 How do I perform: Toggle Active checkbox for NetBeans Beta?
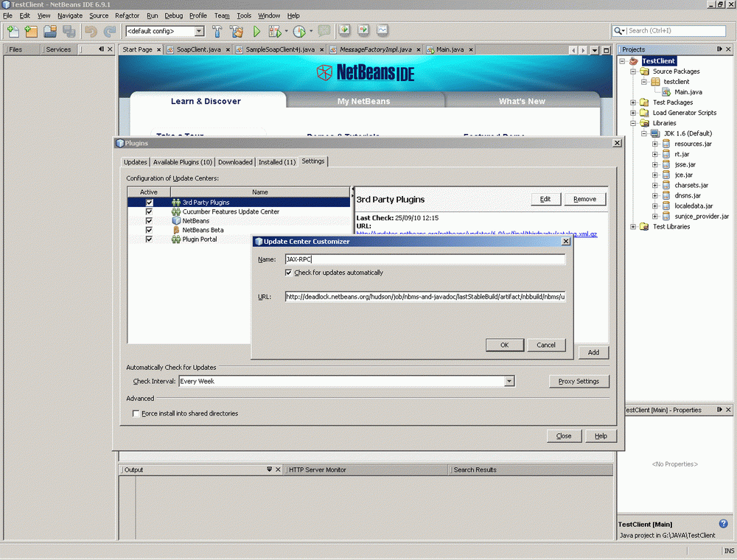(x=149, y=230)
